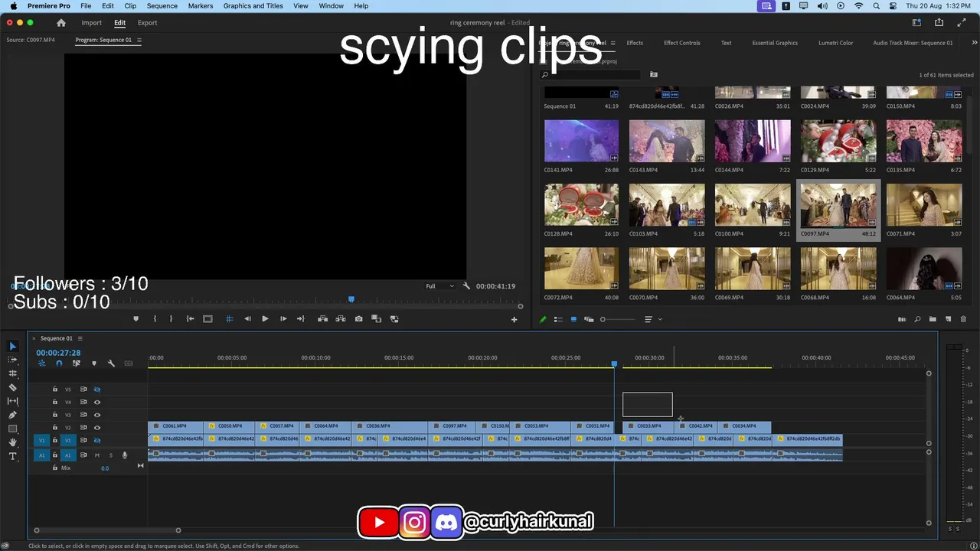Click the Lift button in Program monitor
Image resolution: width=980 pixels, height=551 pixels.
(322, 319)
